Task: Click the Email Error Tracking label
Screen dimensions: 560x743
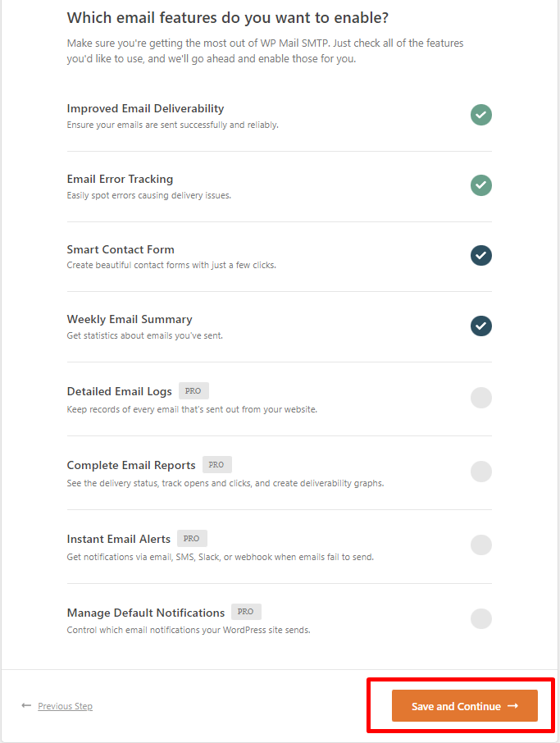Action: [x=120, y=179]
